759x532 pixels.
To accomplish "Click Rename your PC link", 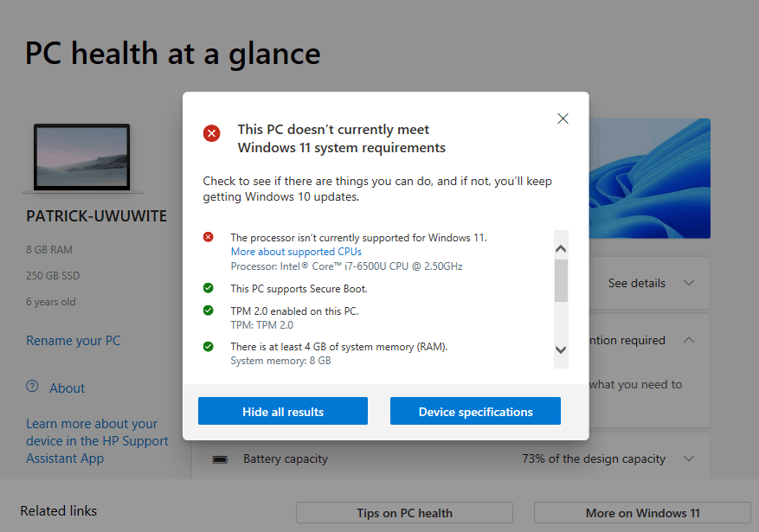I will coord(74,341).
